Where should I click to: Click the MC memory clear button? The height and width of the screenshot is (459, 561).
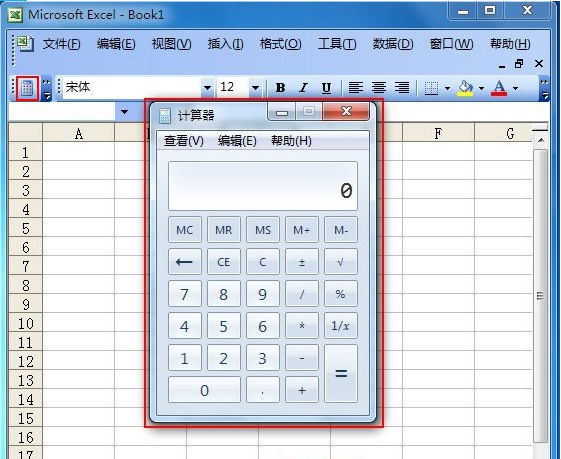pyautogui.click(x=185, y=229)
